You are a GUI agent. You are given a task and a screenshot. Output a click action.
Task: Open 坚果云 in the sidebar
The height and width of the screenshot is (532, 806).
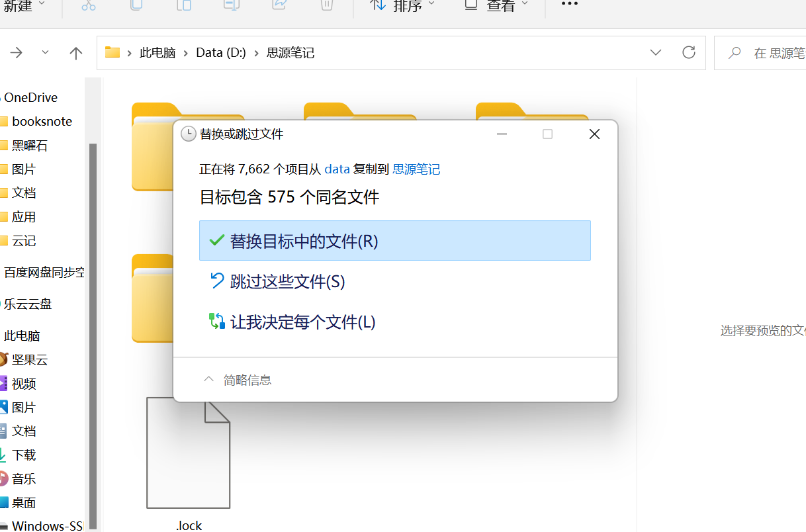coord(30,360)
